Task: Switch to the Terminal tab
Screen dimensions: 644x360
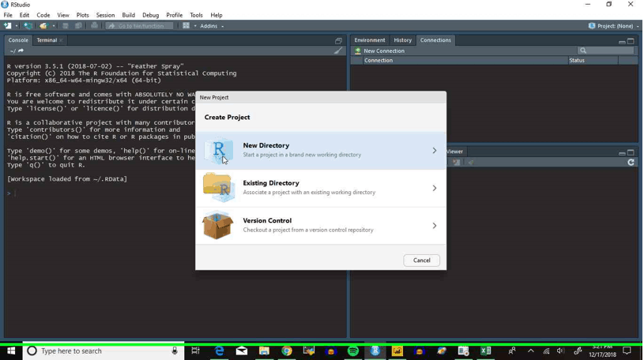Action: tap(47, 40)
